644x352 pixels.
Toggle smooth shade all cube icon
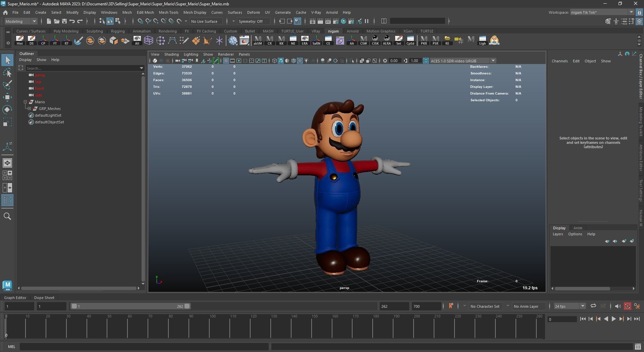coord(281,61)
